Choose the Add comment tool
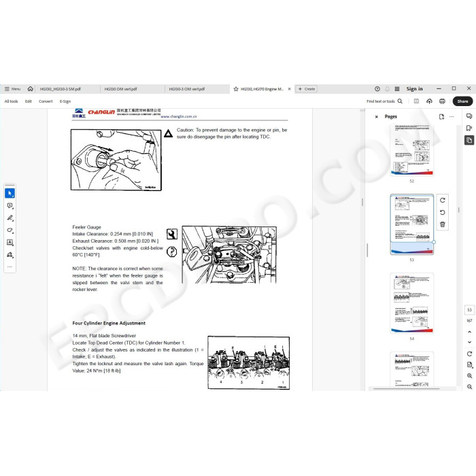Screen dimensions: 476x476 coord(10,206)
